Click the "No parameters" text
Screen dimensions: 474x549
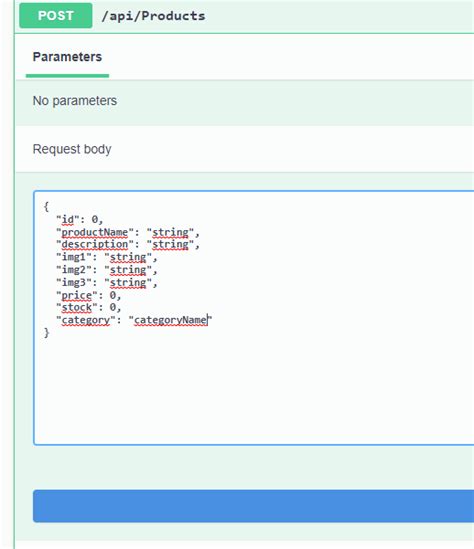(75, 101)
